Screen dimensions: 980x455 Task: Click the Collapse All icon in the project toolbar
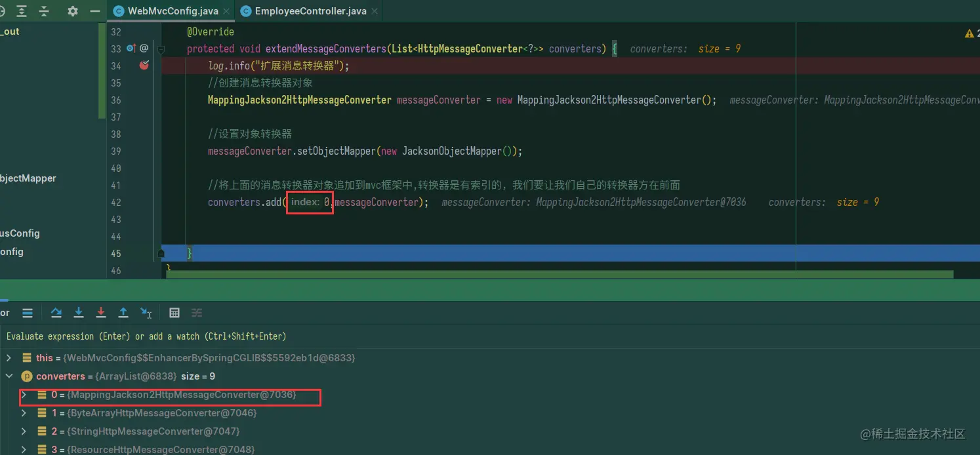44,11
